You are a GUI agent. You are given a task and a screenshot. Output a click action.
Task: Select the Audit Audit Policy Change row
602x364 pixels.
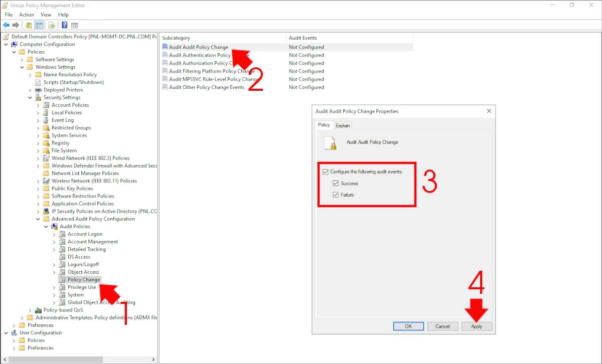pos(286,47)
